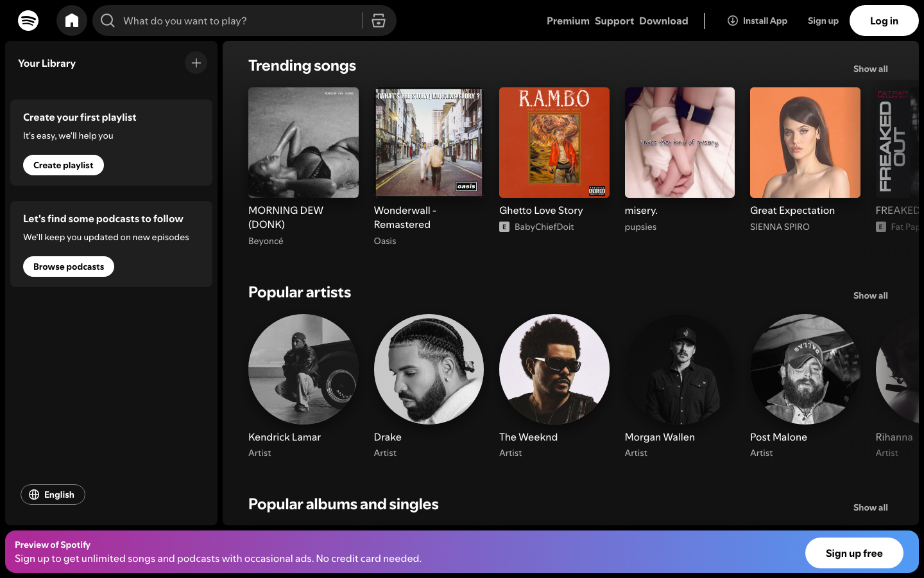Screen dimensions: 924x578
Task: Click explicit badge beside Fat Pap
Action: tap(881, 227)
